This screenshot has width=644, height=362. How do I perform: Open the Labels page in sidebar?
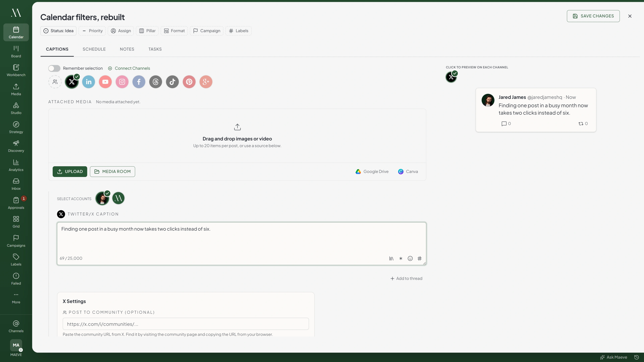click(16, 260)
